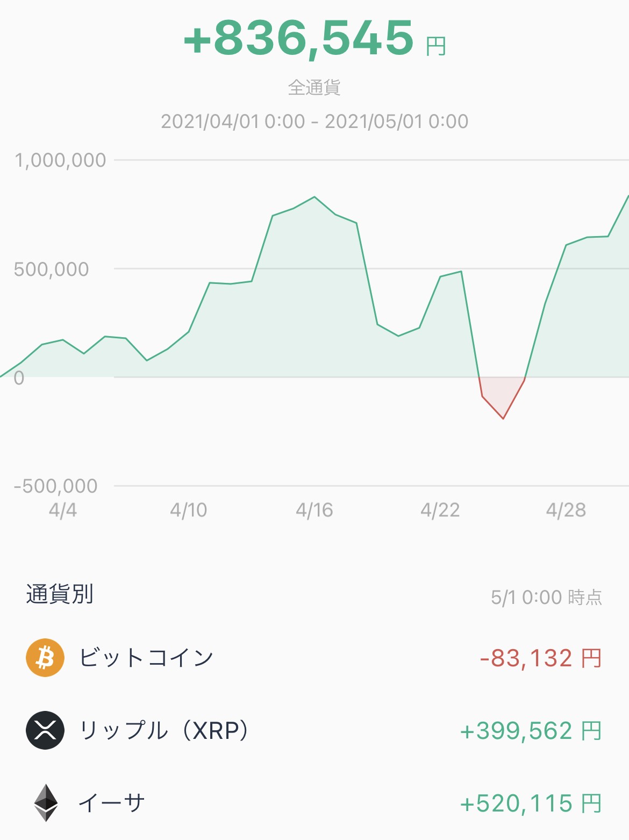Tap the Ethereum diamond icon

[46, 803]
